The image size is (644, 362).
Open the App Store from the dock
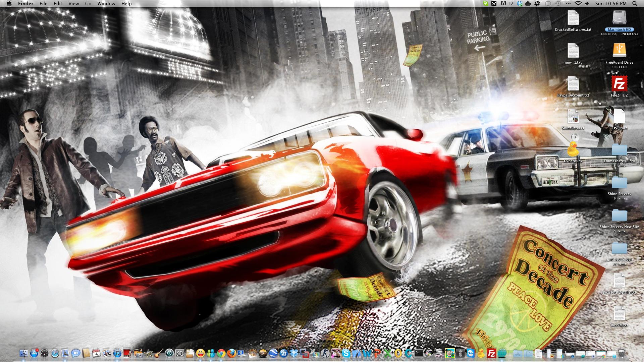(34, 353)
